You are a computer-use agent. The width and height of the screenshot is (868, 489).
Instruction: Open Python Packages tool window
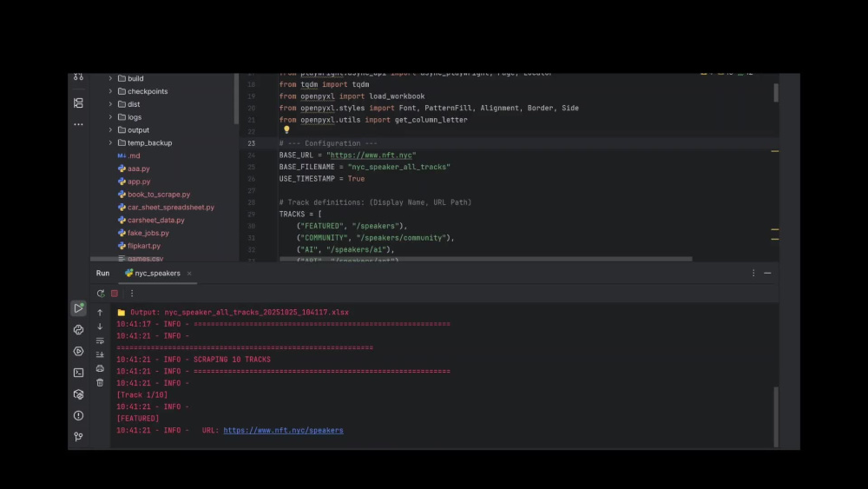click(79, 393)
